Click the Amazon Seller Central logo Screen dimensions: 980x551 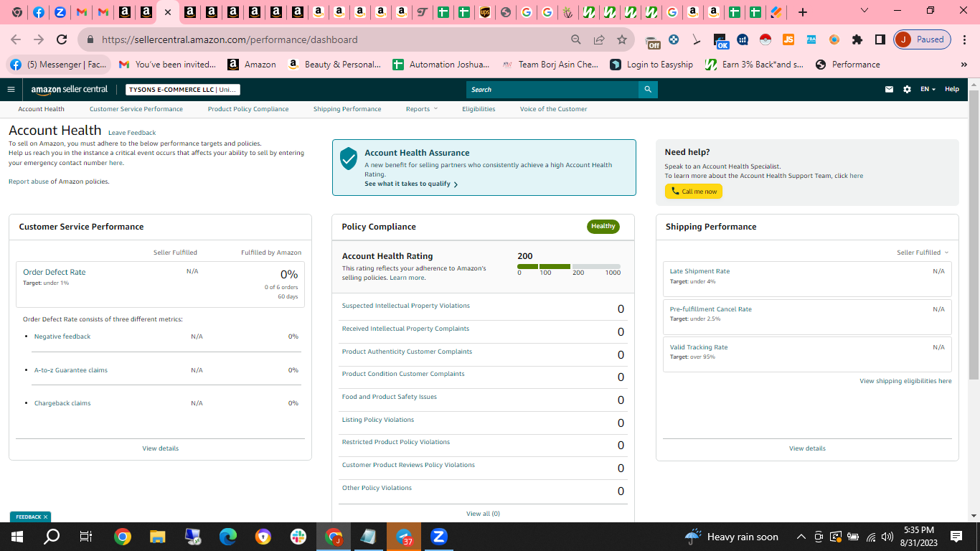[70, 90]
